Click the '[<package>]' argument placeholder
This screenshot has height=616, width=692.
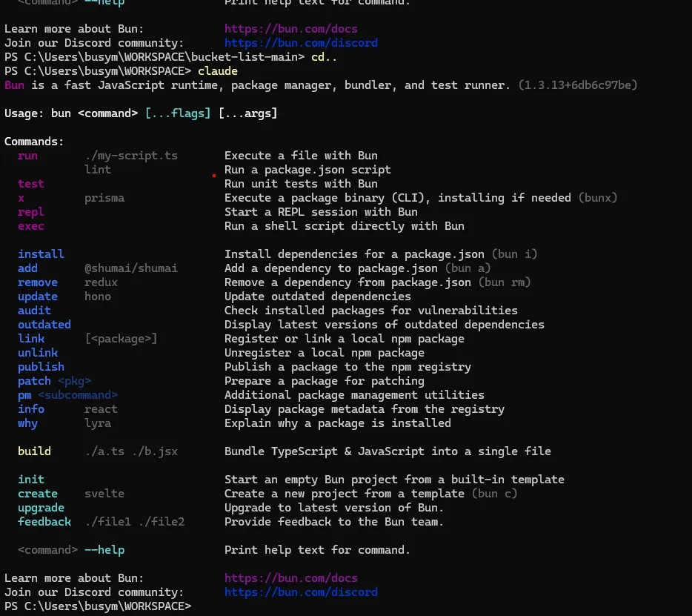[x=121, y=339]
